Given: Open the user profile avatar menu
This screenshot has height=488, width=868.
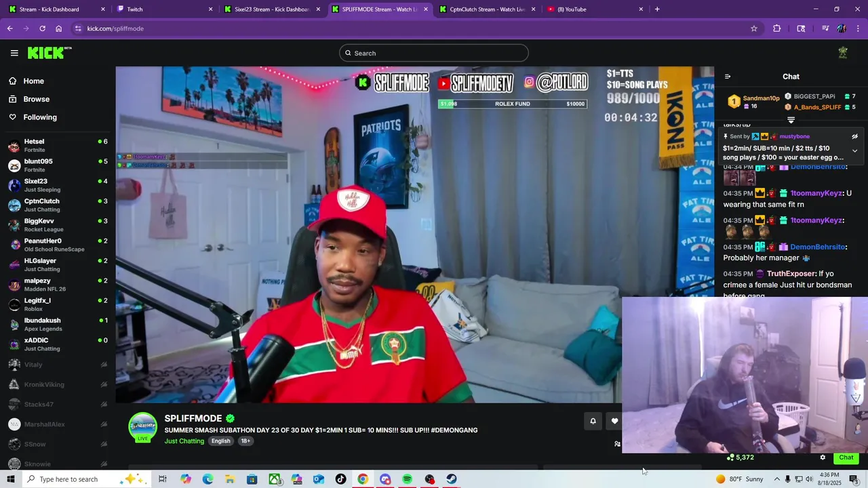Looking at the screenshot, I should point(843,53).
